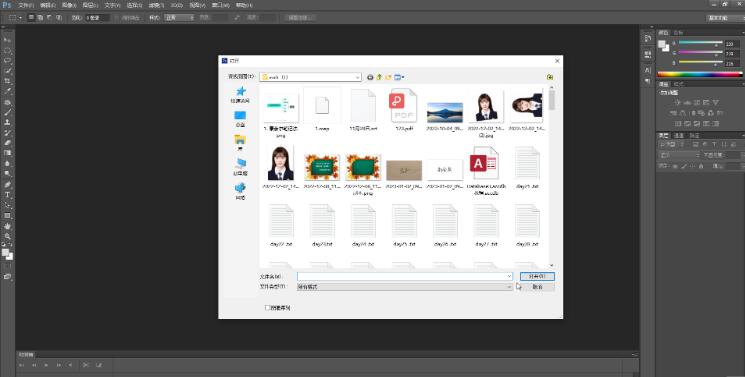Click the R red color slider
Screen dimensions: 745x377
pyautogui.click(x=700, y=43)
